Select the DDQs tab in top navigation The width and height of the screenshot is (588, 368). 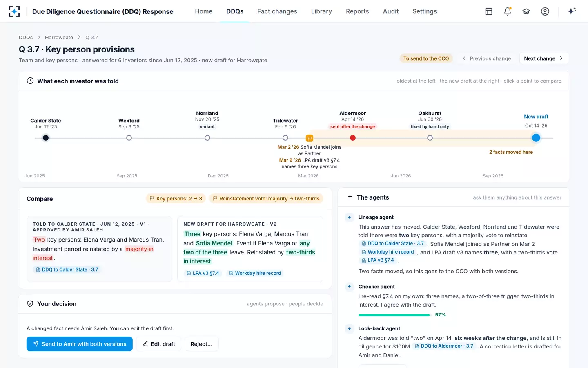235,11
